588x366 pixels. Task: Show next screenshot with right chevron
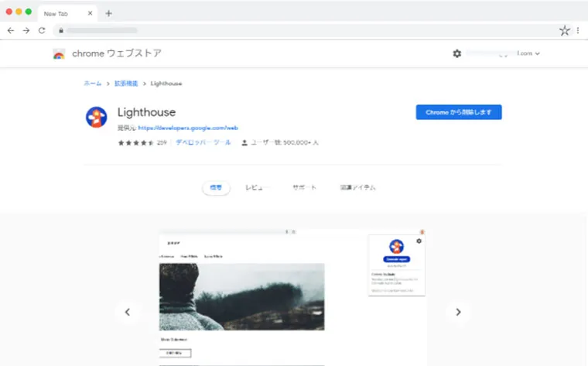coord(458,312)
